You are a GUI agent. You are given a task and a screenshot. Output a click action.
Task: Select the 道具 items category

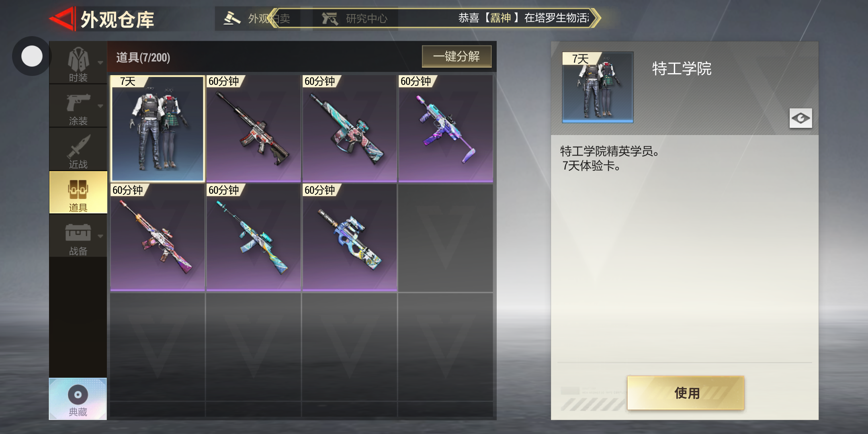pyautogui.click(x=78, y=193)
